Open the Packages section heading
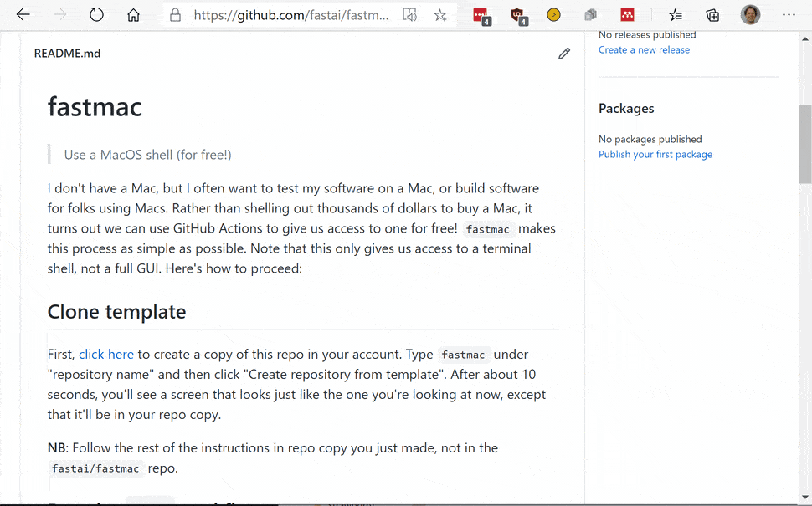Screen dimensions: 812x506 tap(626, 109)
